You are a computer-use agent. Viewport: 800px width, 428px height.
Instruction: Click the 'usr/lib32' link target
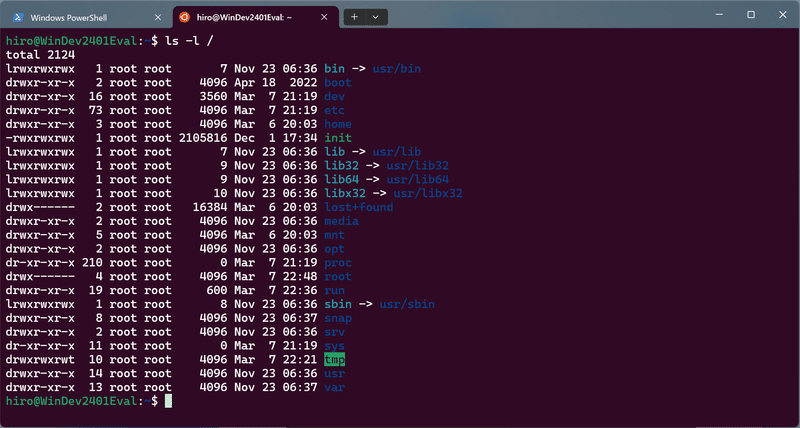417,166
